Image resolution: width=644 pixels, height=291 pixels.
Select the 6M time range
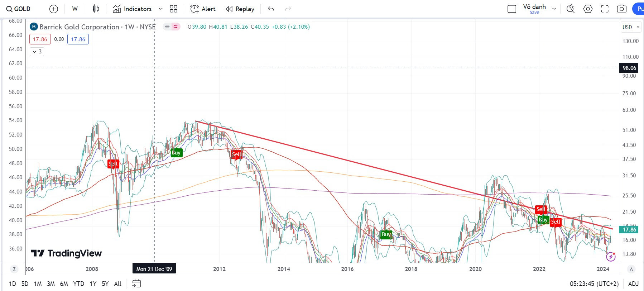coord(64,284)
